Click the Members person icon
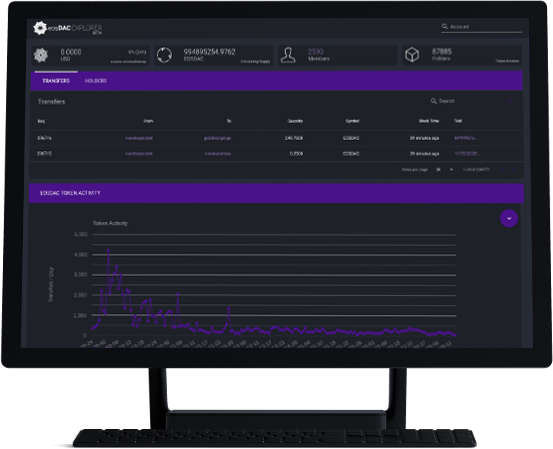The image size is (553, 449). pyautogui.click(x=288, y=55)
